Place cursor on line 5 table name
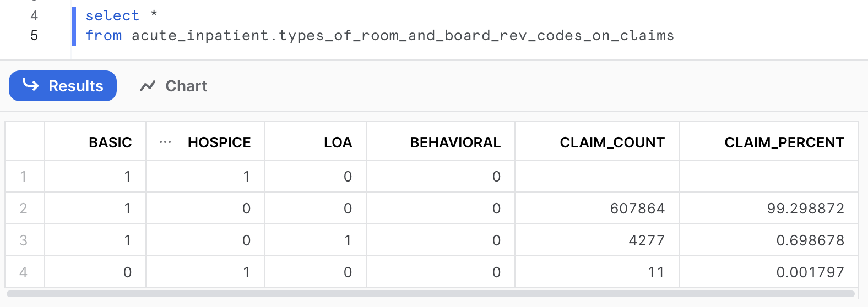868x307 pixels. tap(403, 36)
